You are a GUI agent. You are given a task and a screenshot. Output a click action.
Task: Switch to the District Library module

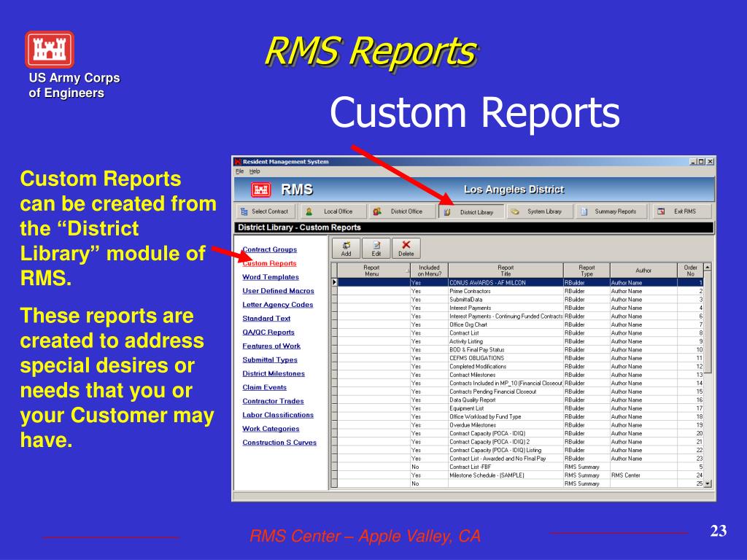(471, 212)
